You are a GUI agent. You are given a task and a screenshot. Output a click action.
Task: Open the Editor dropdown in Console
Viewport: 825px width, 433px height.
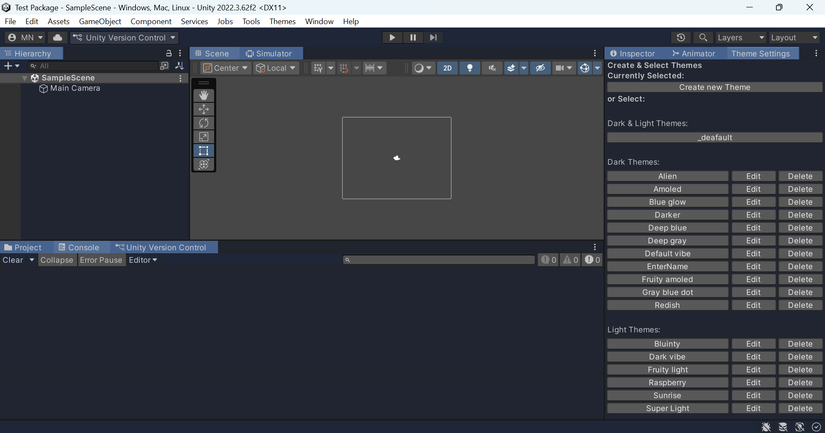(x=143, y=260)
